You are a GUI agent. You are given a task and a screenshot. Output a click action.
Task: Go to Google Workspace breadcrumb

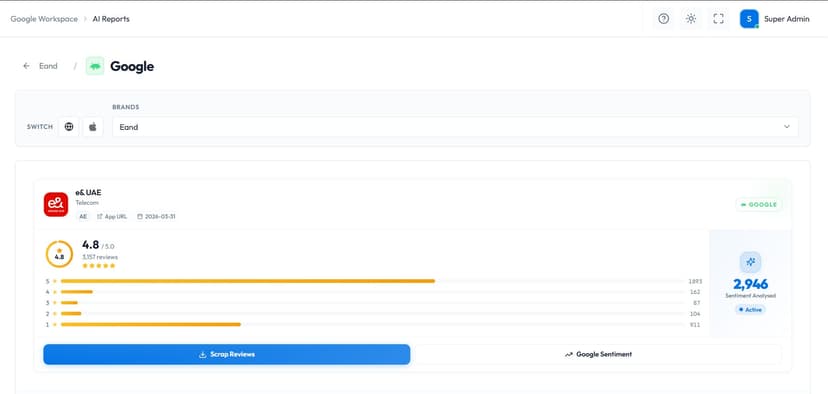(44, 19)
